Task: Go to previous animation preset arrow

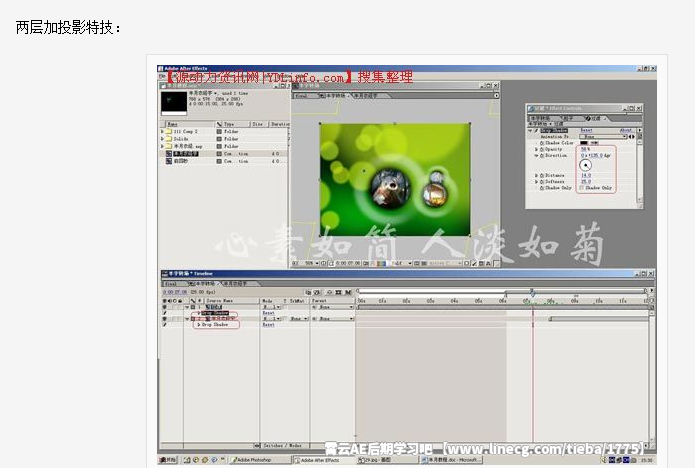Action: pos(630,137)
